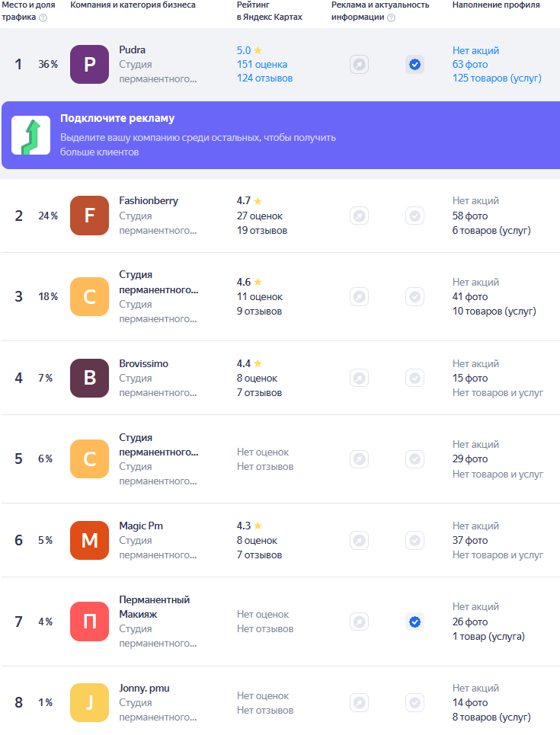The image size is (560, 735).
Task: Click the Перманентный Макияж 'П' avatar icon
Action: click(x=90, y=622)
